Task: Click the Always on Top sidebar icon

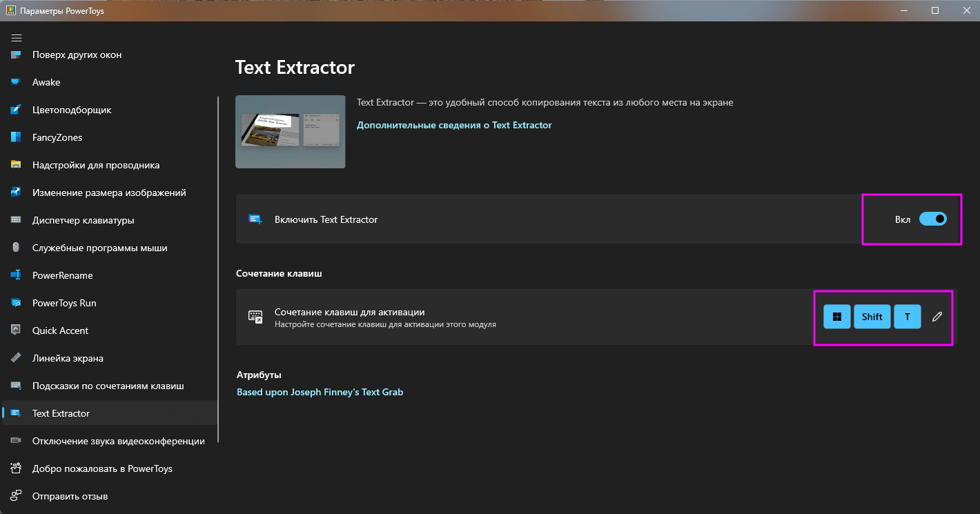Action: (x=16, y=55)
